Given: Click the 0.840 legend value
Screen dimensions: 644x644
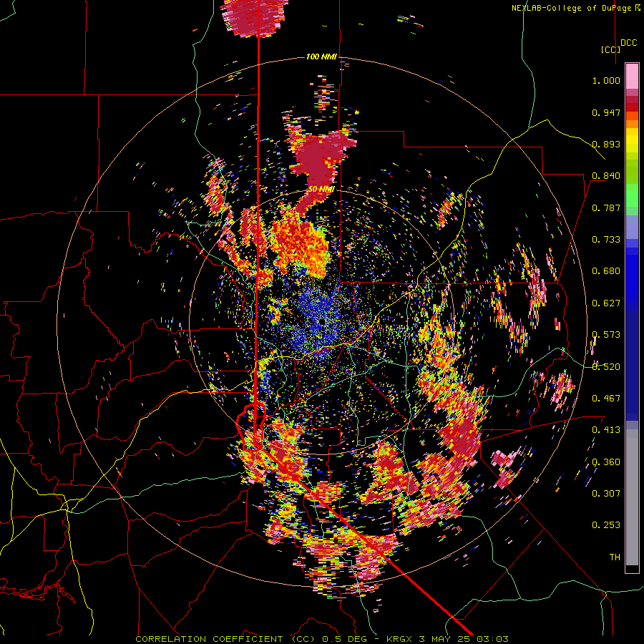Looking at the screenshot, I should pos(606,176).
